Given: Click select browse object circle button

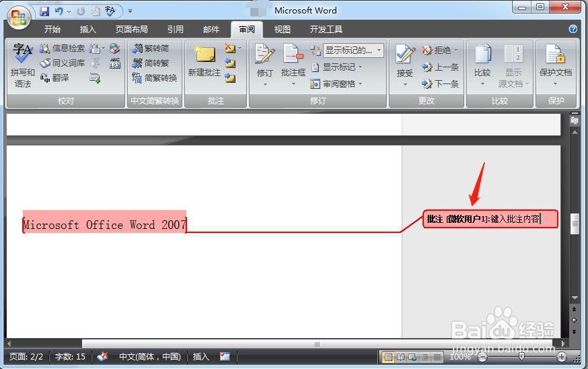Looking at the screenshot, I should pyautogui.click(x=574, y=321).
